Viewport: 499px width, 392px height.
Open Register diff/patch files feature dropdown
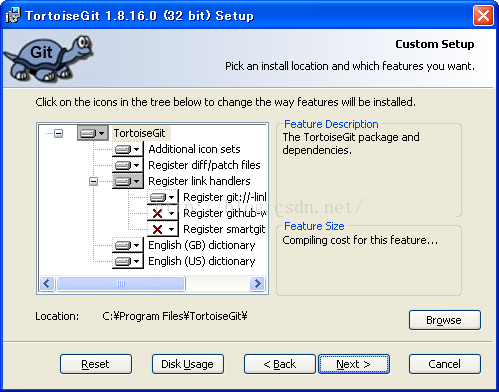point(128,165)
